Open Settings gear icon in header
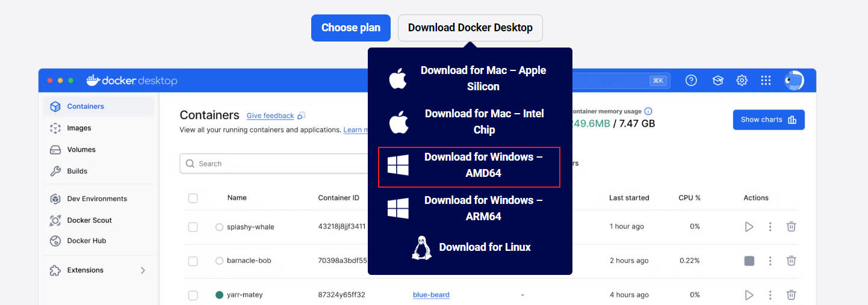868x305 pixels. click(742, 81)
